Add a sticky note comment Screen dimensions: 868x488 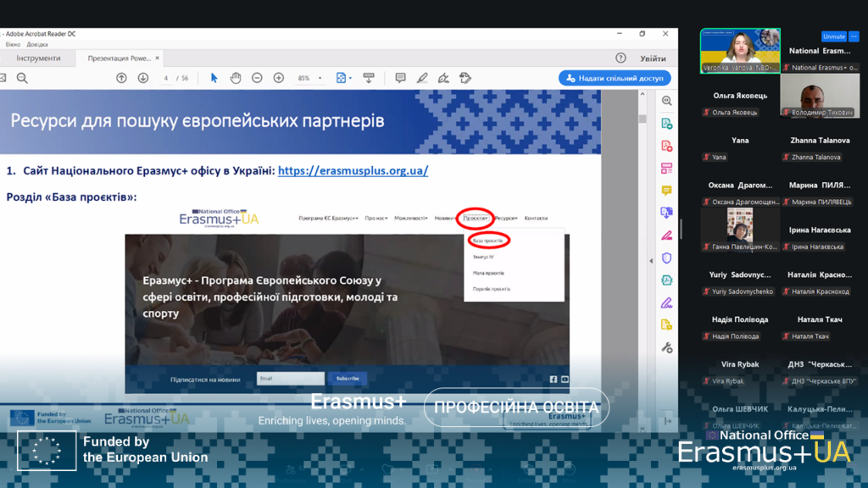coord(400,78)
